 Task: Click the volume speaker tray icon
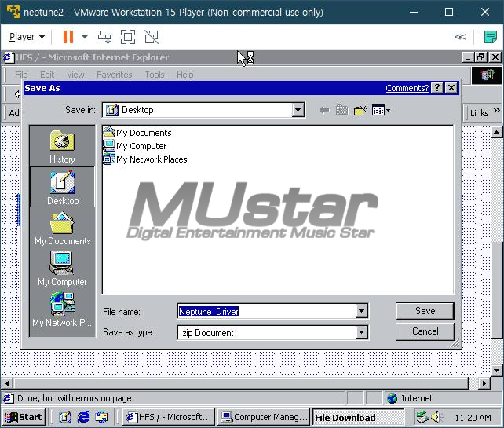point(436,417)
